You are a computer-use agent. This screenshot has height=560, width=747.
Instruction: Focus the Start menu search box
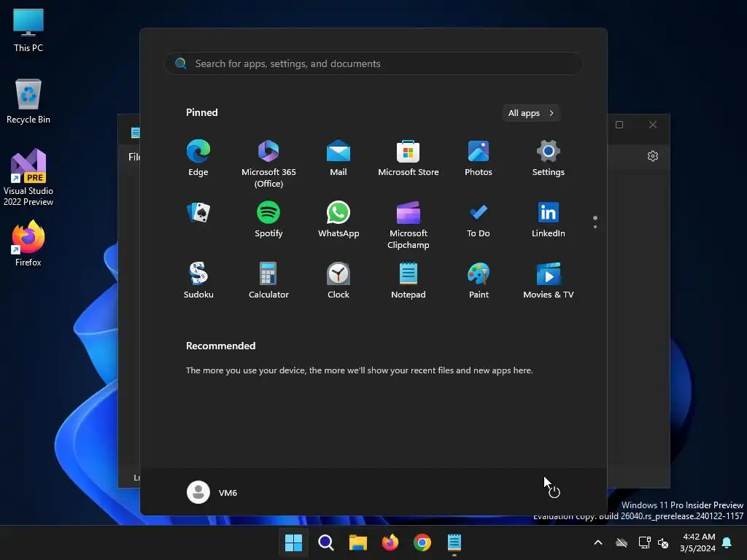[x=373, y=64]
